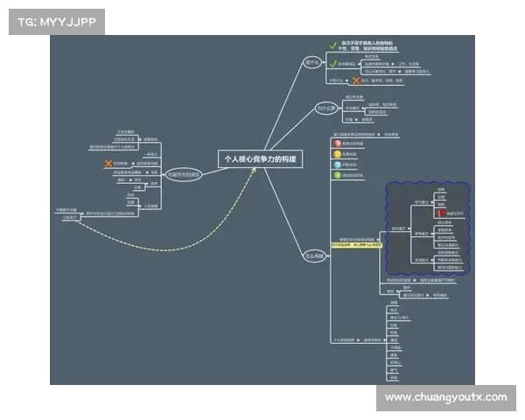The width and height of the screenshot is (525, 420).
Task: Select the yellow highlighted label under 怎么构建
Action: point(356,245)
